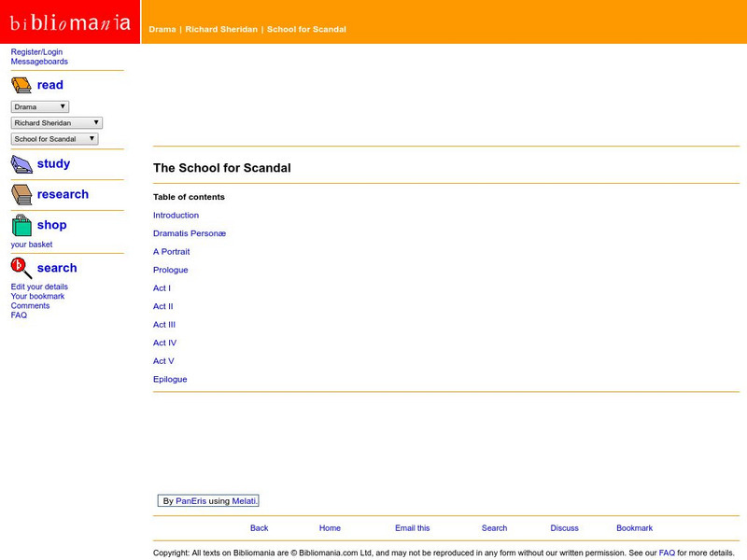Open the PanEris credit link

pyautogui.click(x=190, y=501)
